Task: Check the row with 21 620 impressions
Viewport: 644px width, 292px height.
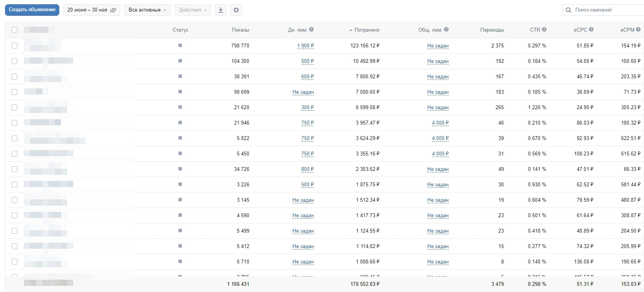Action: coord(15,107)
